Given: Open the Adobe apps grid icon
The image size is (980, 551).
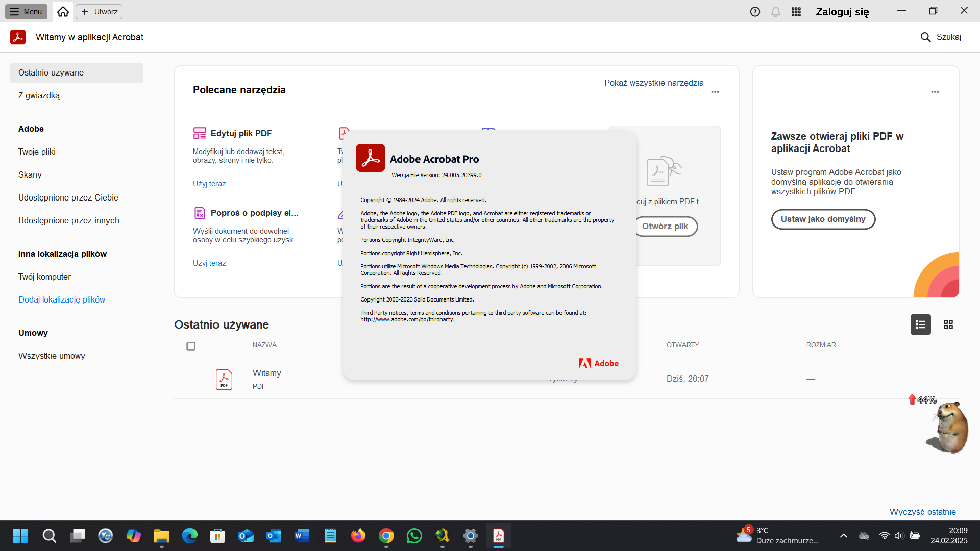Looking at the screenshot, I should coord(796,12).
